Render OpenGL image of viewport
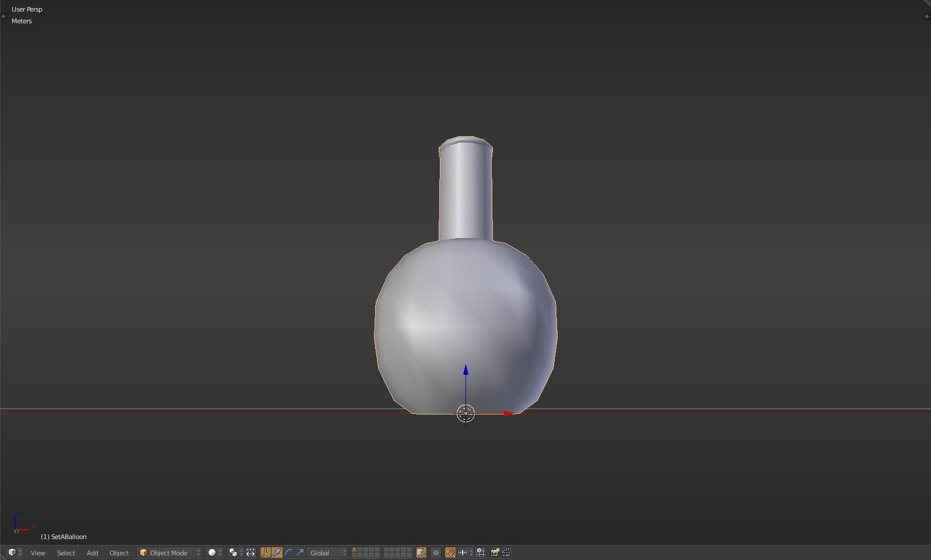This screenshot has width=931, height=560. coord(495,552)
